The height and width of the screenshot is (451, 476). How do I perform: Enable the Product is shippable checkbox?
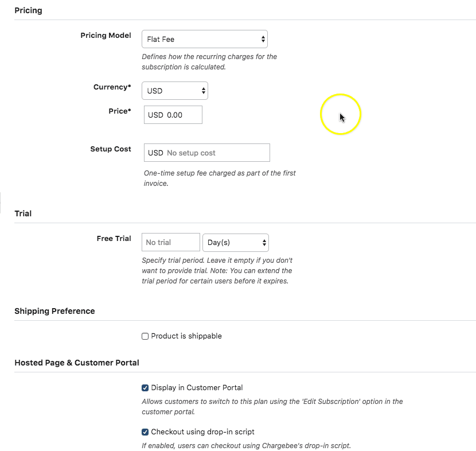tap(145, 336)
